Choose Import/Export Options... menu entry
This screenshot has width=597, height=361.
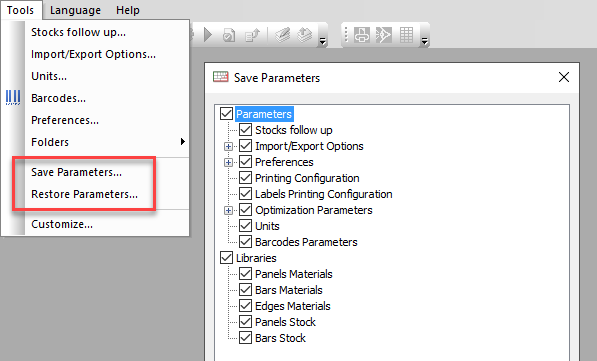coord(93,54)
